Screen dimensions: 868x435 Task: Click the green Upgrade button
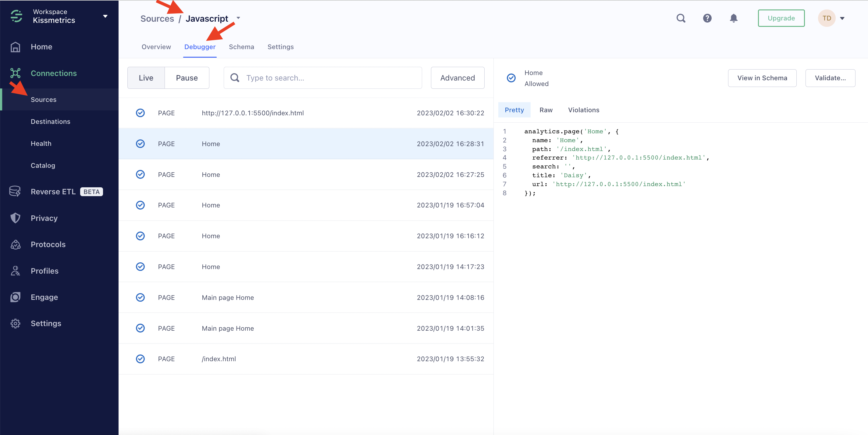781,18
